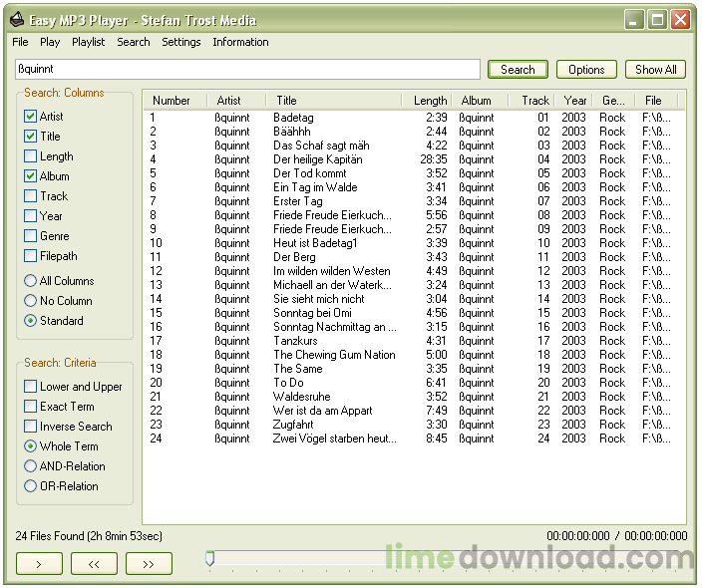Viewport: 702px width, 588px height.
Task: Click the playback position slider thumb
Action: click(209, 560)
